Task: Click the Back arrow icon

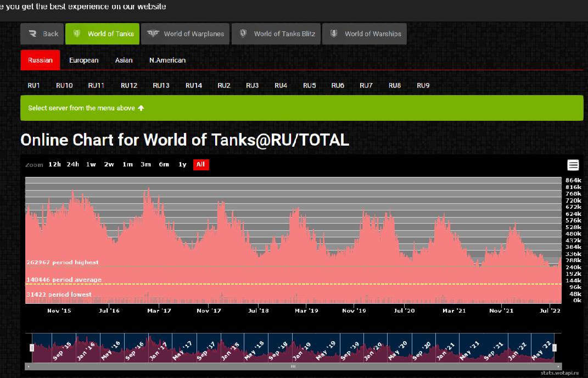Action: pyautogui.click(x=32, y=34)
